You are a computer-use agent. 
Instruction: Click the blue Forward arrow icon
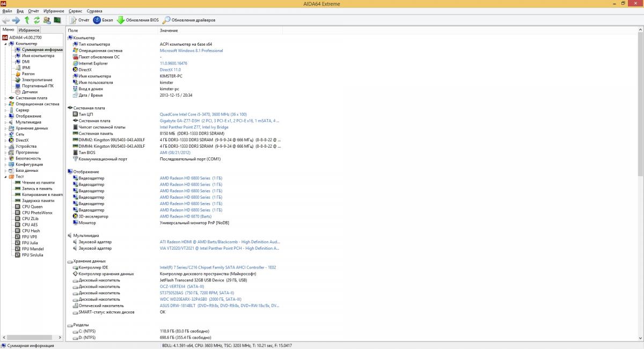[16, 20]
